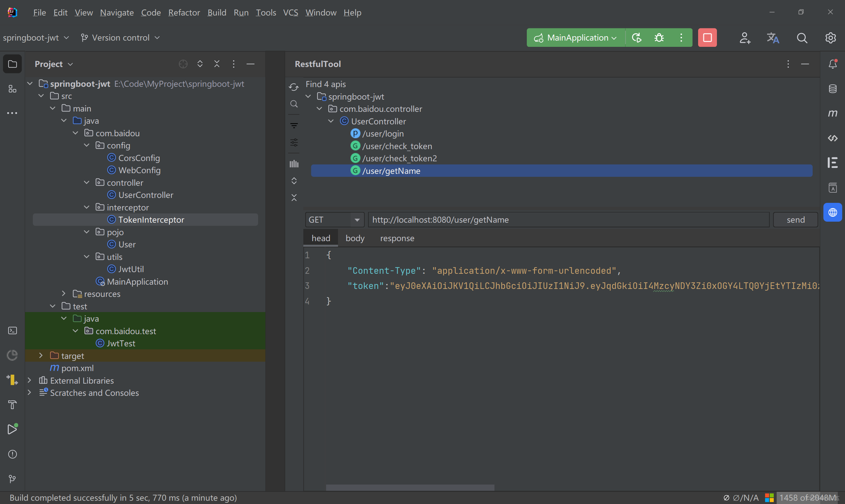Toggle the Project tool window sidebar button

pyautogui.click(x=12, y=64)
